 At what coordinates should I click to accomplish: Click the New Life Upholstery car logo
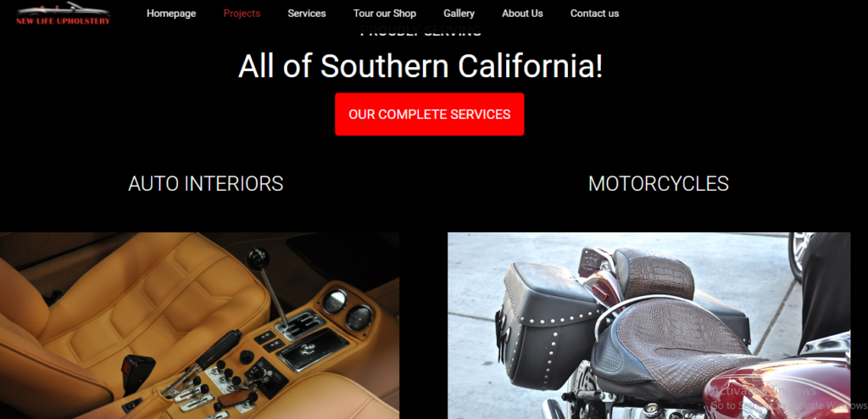coord(63,14)
